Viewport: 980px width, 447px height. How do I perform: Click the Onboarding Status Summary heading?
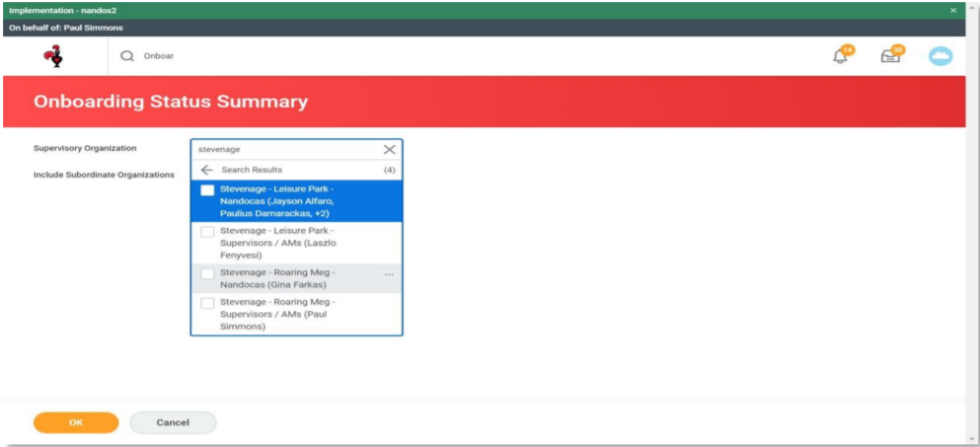pyautogui.click(x=171, y=102)
